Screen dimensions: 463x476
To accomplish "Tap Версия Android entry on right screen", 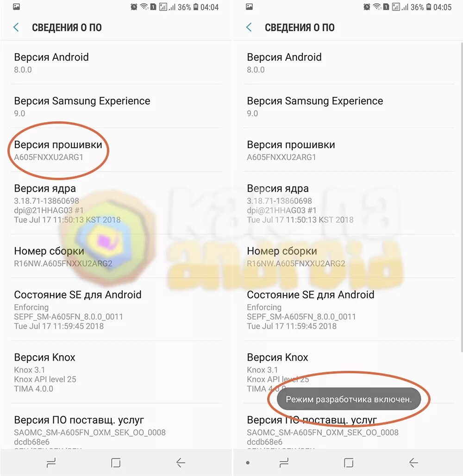I will pyautogui.click(x=349, y=63).
